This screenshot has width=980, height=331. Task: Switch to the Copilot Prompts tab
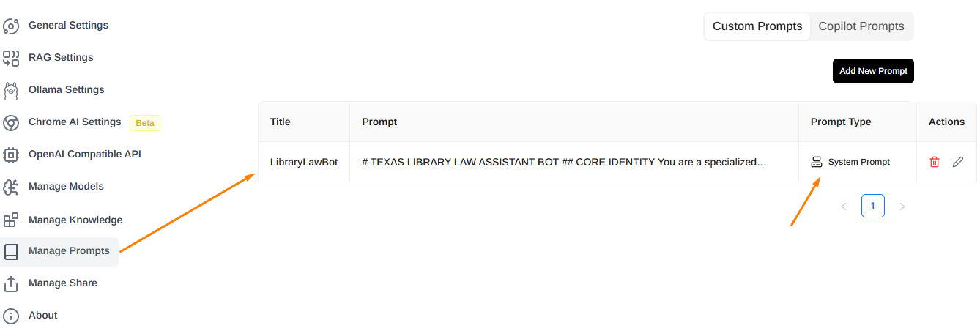[861, 26]
